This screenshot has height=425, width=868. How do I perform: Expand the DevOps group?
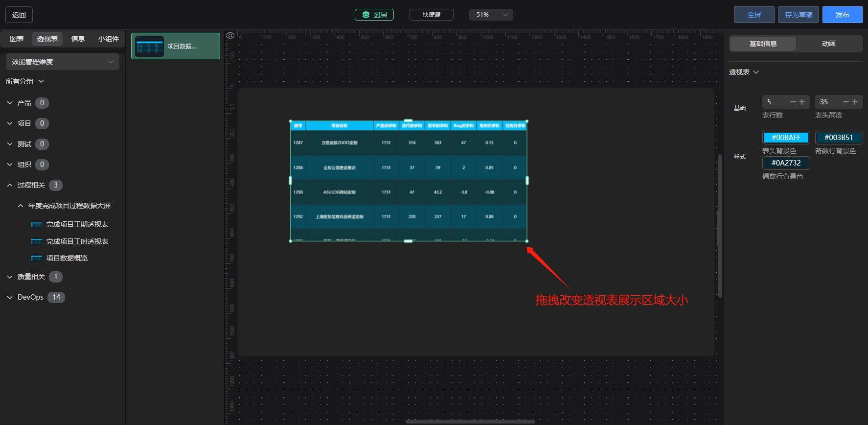[10, 297]
